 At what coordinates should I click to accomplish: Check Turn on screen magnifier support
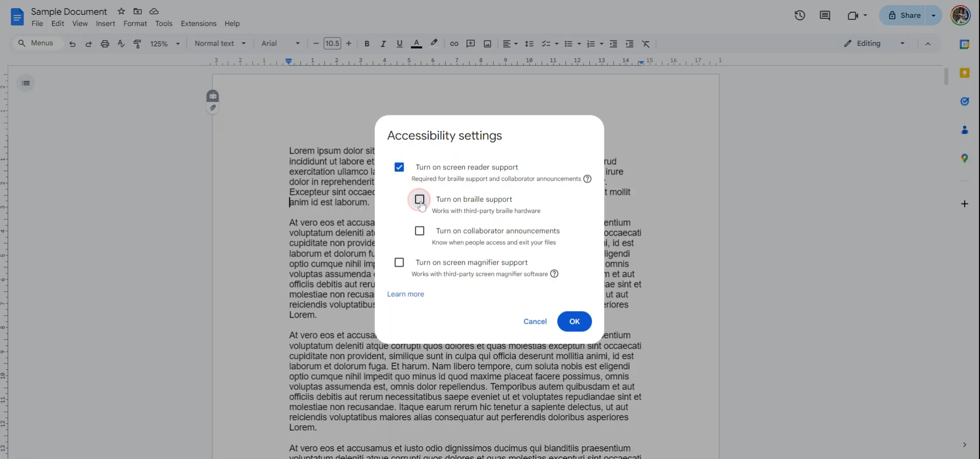(399, 262)
